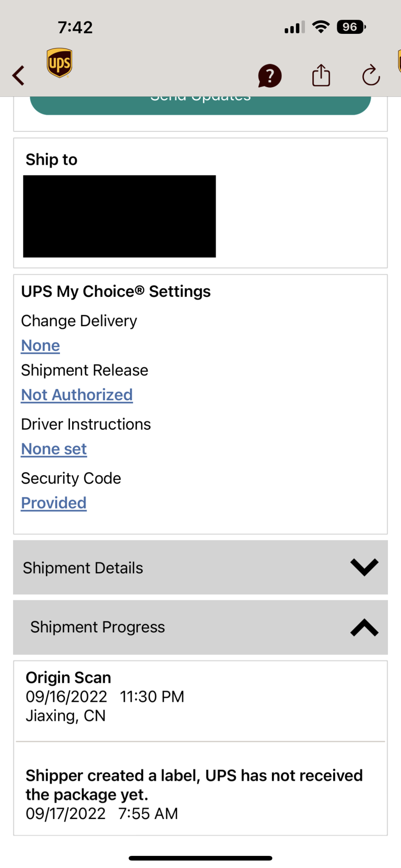Tap the share icon
The height and width of the screenshot is (868, 401).
[321, 76]
